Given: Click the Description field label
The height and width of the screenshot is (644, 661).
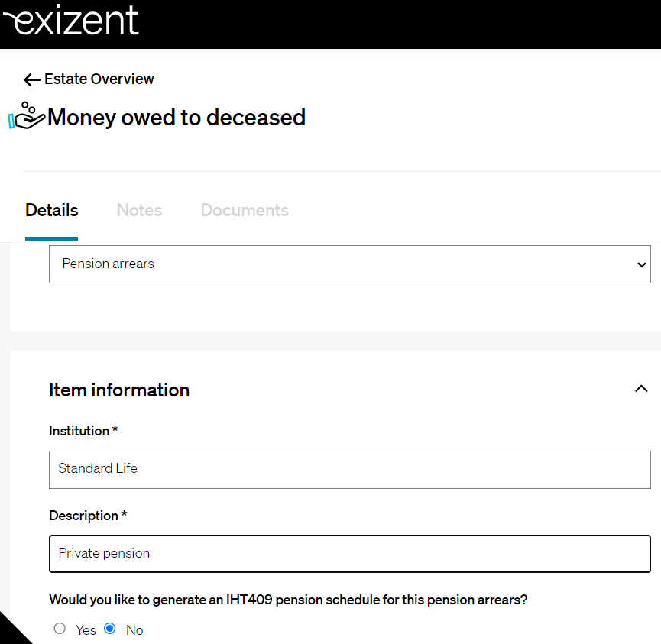Looking at the screenshot, I should 87,516.
